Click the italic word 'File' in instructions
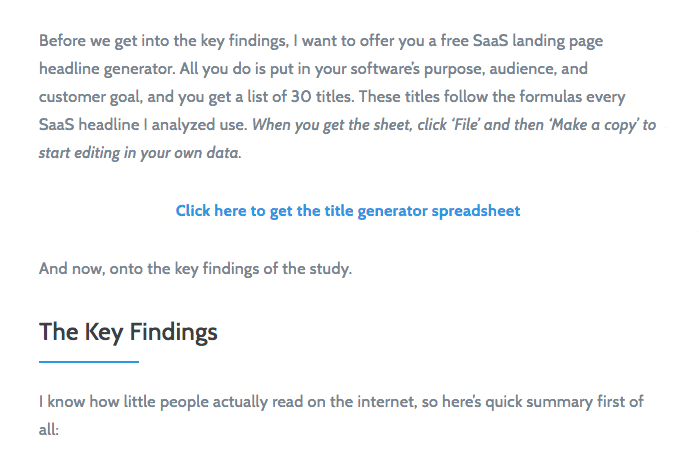The image size is (699, 462). tap(466, 125)
